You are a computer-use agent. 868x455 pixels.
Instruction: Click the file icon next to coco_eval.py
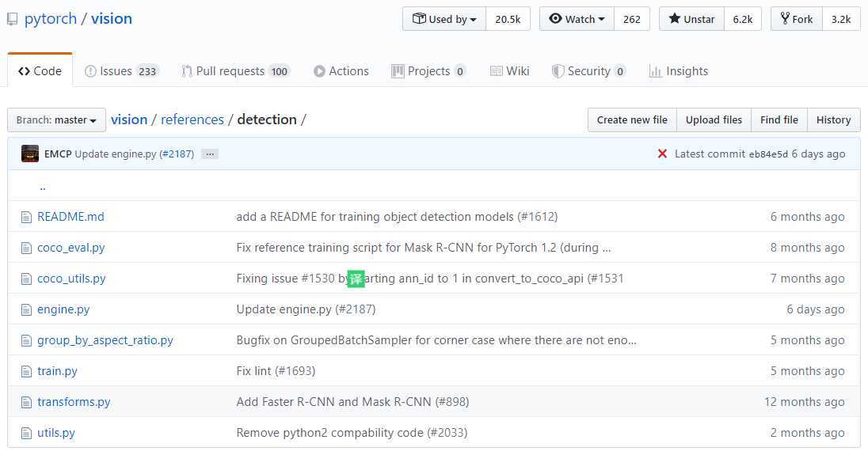coord(26,248)
